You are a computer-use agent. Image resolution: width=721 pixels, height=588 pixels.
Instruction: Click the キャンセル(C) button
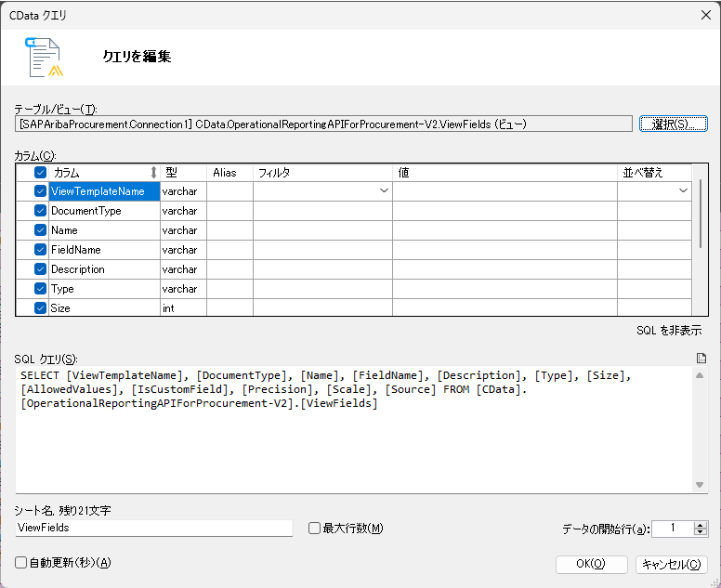[x=672, y=564]
